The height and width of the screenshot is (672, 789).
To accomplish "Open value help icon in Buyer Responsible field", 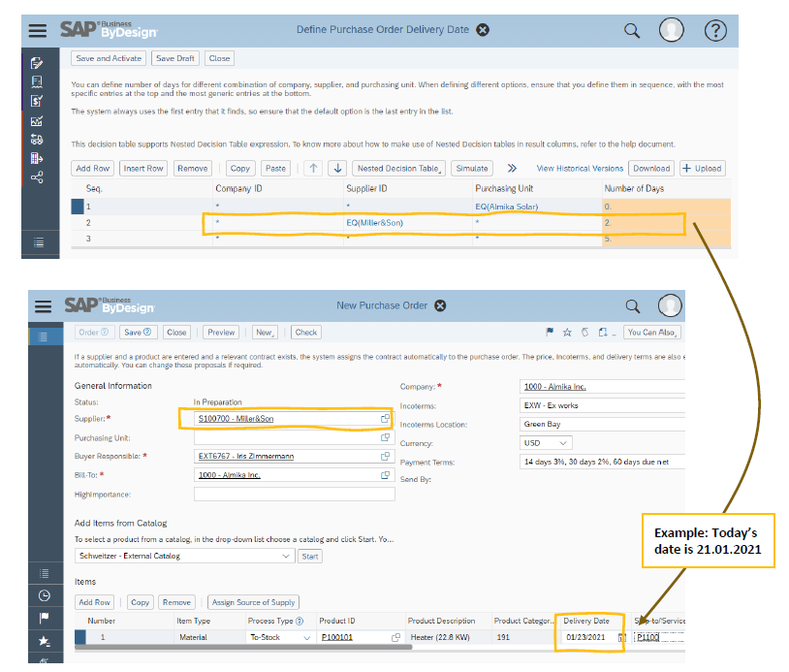I will coord(385,456).
